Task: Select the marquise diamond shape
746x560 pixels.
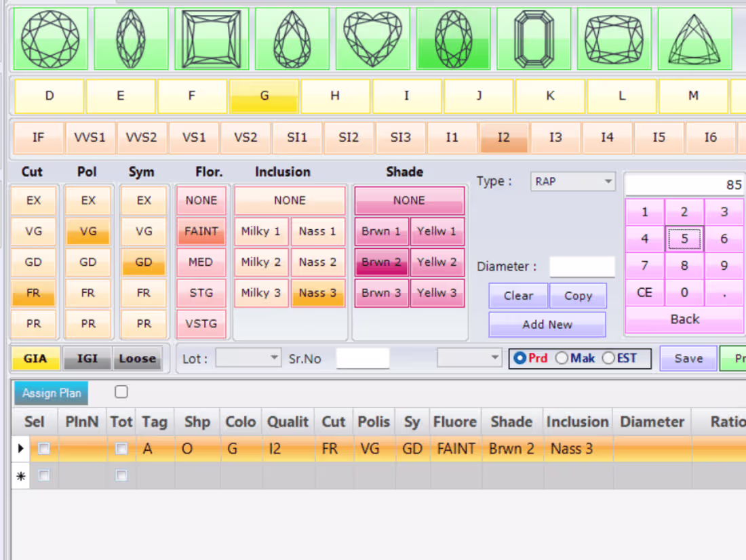Action: (x=131, y=39)
